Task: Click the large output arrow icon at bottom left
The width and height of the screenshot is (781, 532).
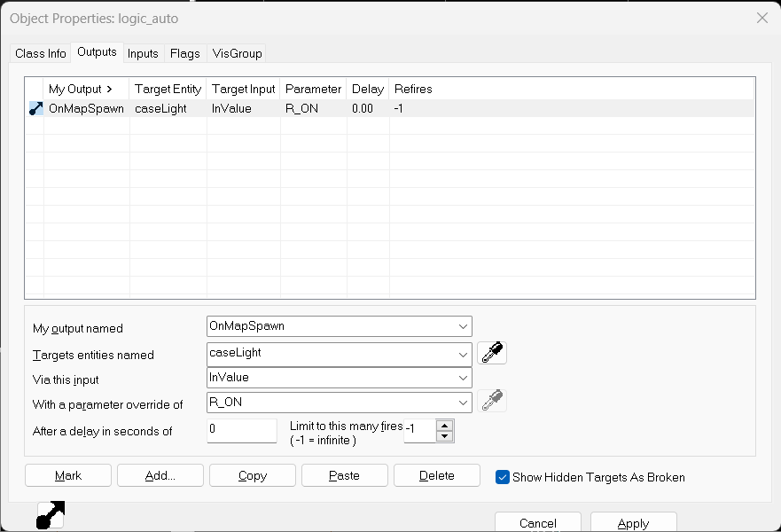Action: [51, 516]
